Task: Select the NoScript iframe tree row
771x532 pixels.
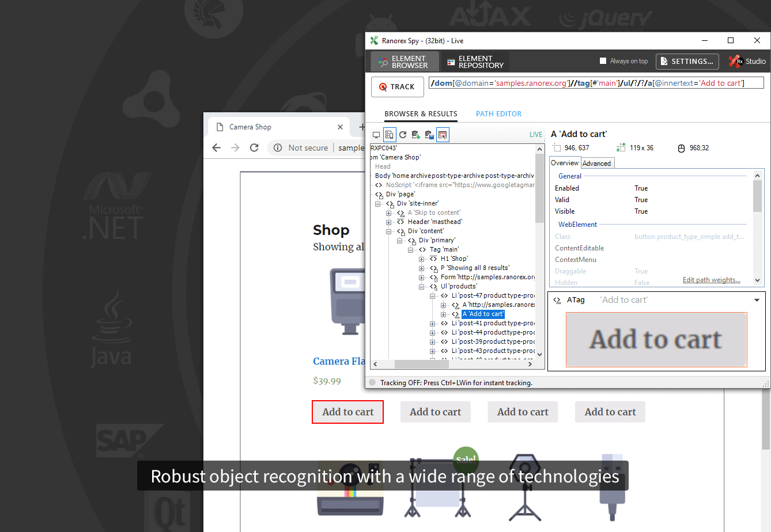Action: [460, 185]
